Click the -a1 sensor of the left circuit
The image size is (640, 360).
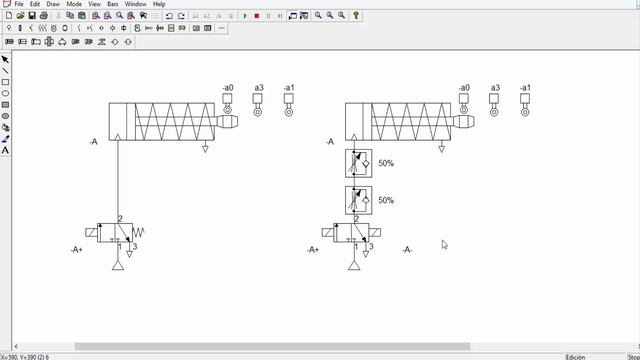tap(289, 105)
